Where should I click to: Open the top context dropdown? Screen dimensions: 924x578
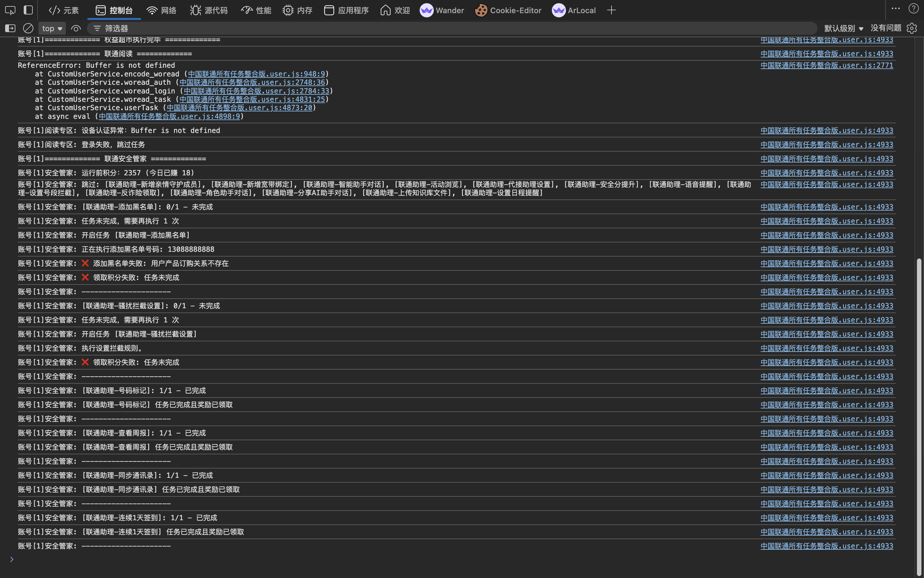pos(52,28)
